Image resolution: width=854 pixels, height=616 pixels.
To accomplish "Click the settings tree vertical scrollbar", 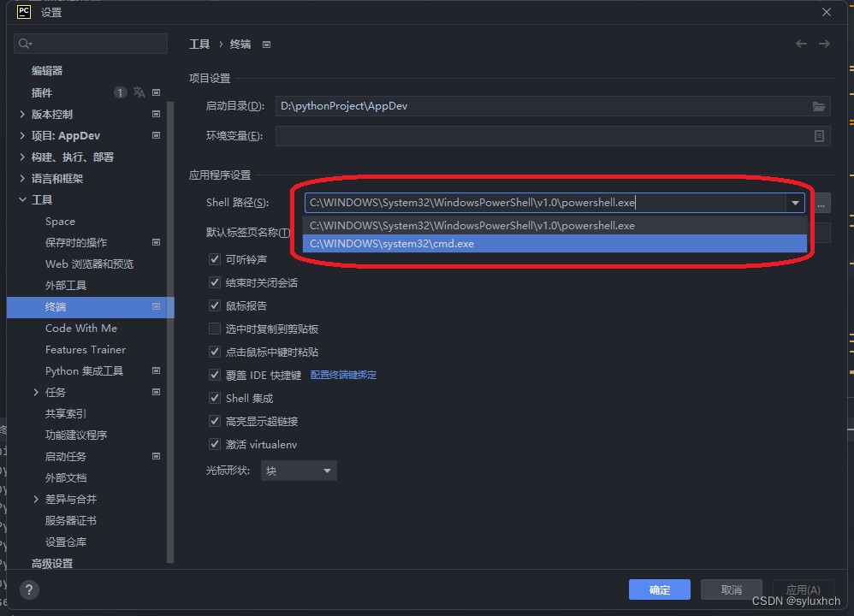I will [x=170, y=332].
